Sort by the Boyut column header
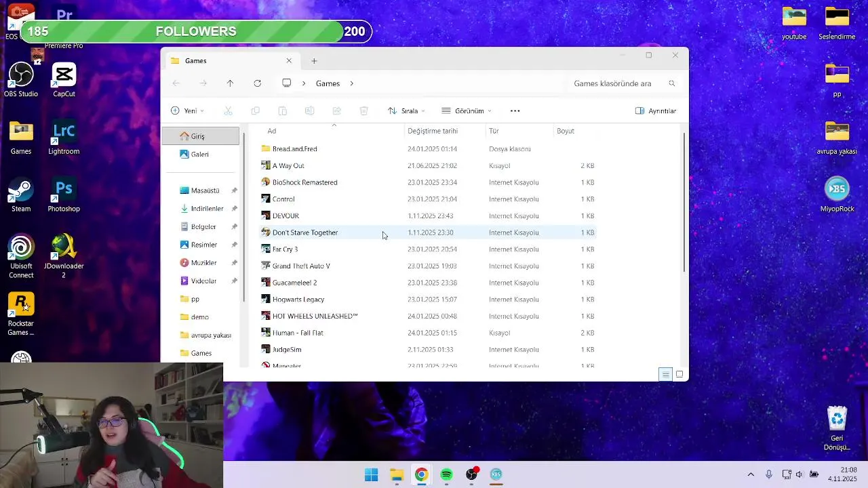 pos(576,131)
